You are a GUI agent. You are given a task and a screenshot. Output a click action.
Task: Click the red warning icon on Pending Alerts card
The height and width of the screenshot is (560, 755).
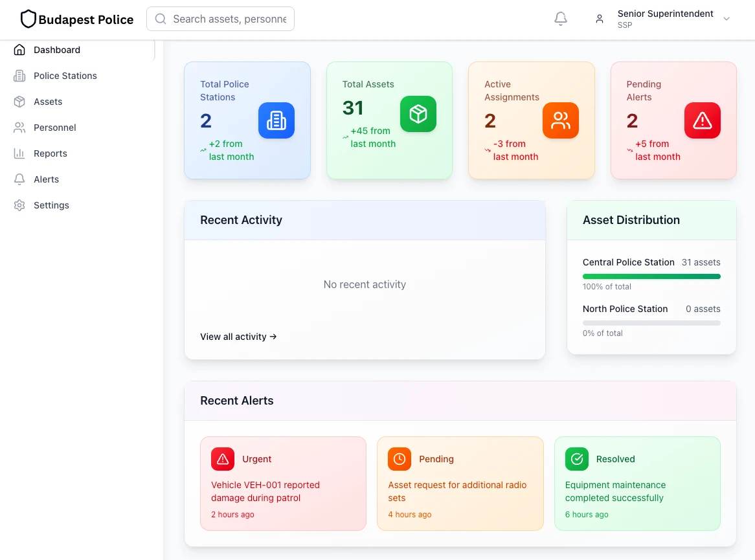pyautogui.click(x=703, y=120)
